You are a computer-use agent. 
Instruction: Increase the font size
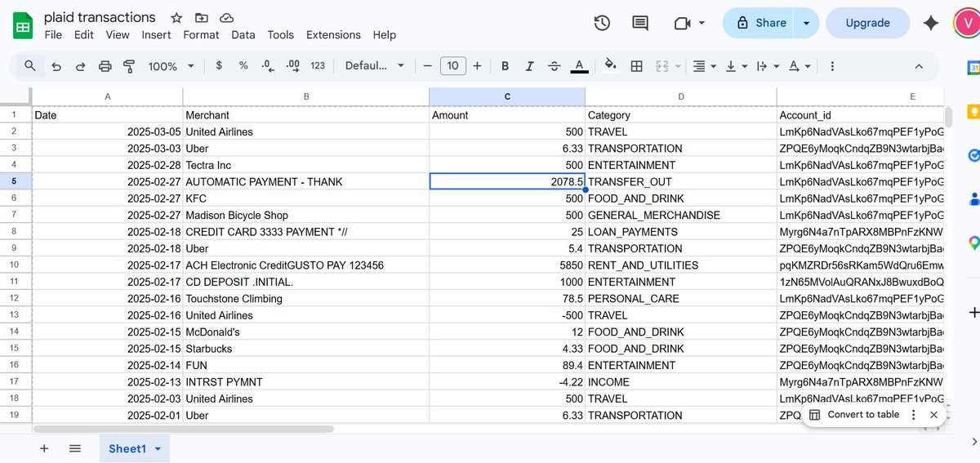click(x=477, y=66)
